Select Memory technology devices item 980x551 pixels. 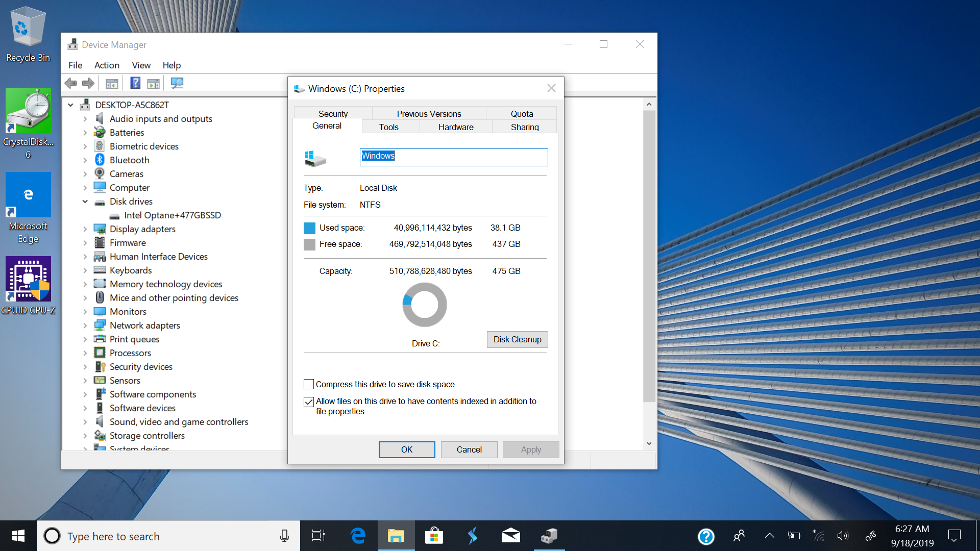tap(166, 284)
